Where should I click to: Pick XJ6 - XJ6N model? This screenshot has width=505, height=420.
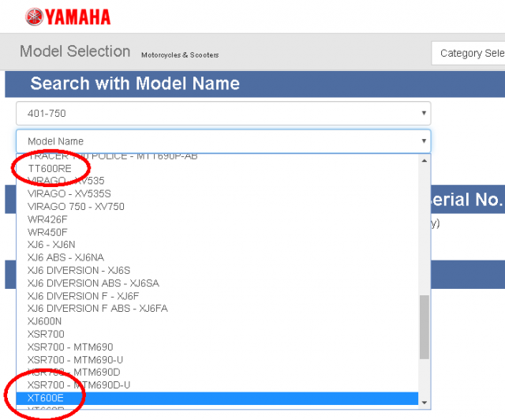tap(218, 245)
